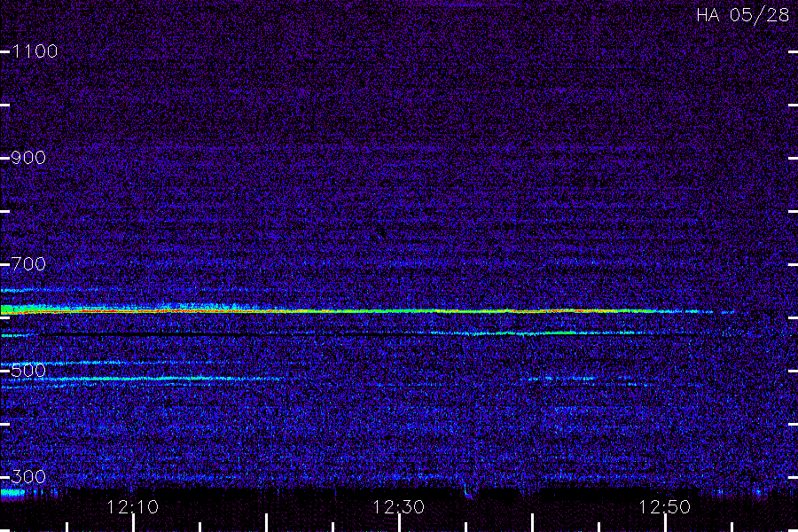The width and height of the screenshot is (798, 532).
Task: Click the HA 05/28 station date label
Action: (x=742, y=15)
